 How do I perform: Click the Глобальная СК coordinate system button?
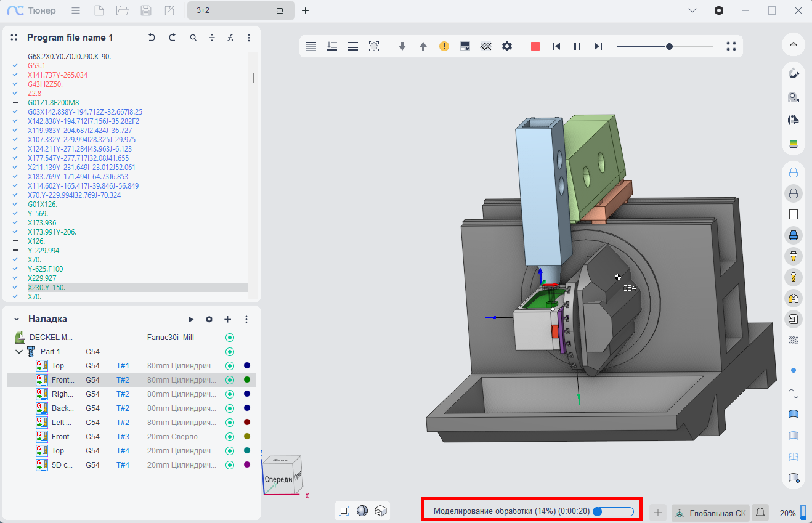pos(710,513)
